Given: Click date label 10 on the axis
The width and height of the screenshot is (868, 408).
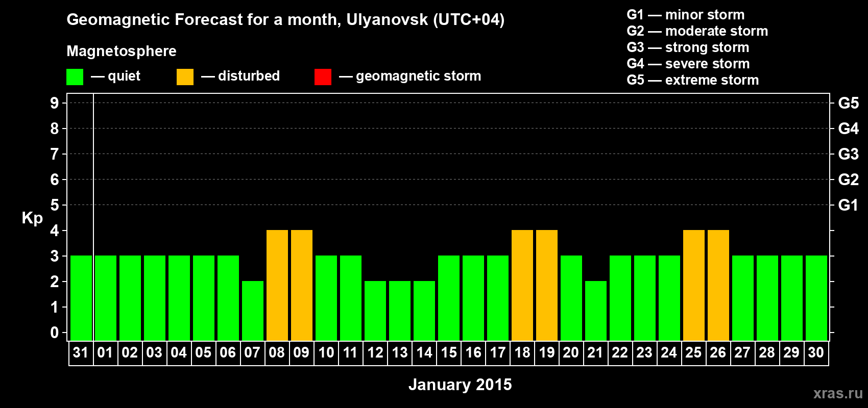Looking at the screenshot, I should (x=326, y=352).
